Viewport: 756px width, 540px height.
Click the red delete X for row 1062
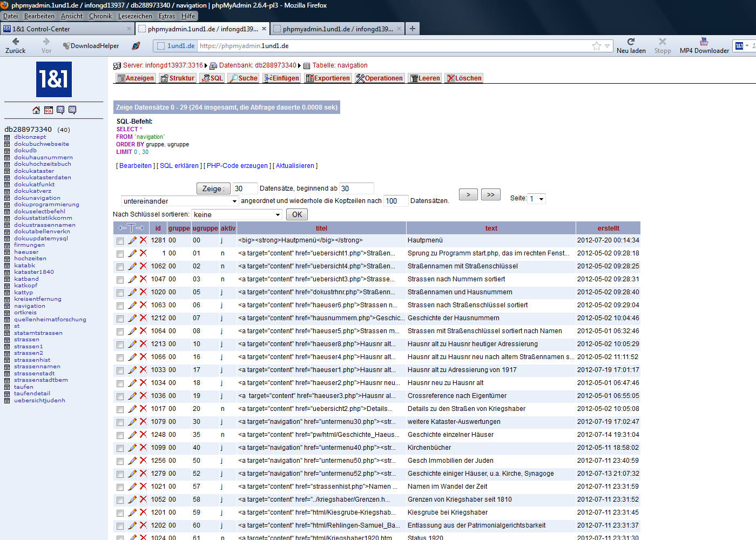(143, 266)
